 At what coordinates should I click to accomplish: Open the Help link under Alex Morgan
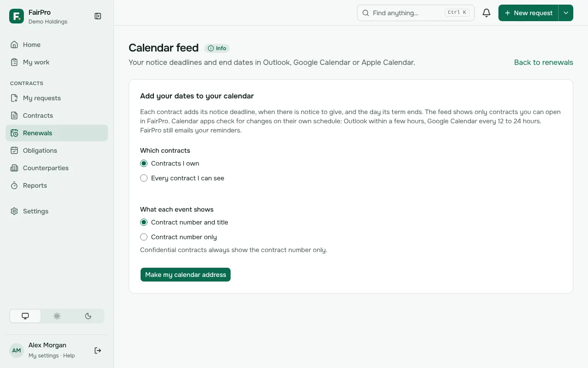[69, 356]
